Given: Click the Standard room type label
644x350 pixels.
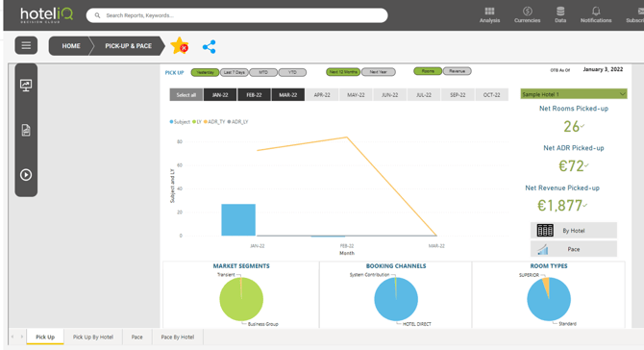Looking at the screenshot, I should click(x=568, y=324).
